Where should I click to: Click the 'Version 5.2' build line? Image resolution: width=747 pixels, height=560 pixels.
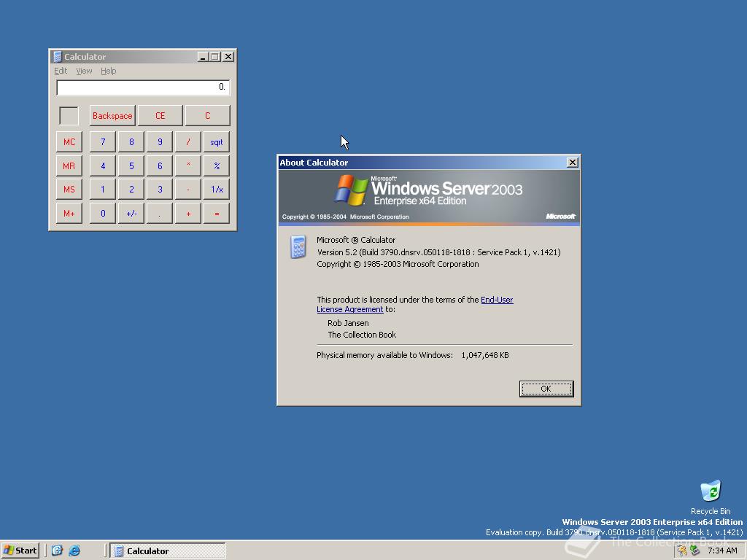[438, 252]
